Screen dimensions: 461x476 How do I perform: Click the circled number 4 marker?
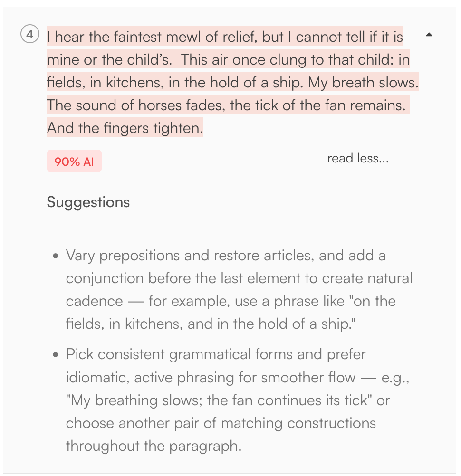tap(30, 35)
